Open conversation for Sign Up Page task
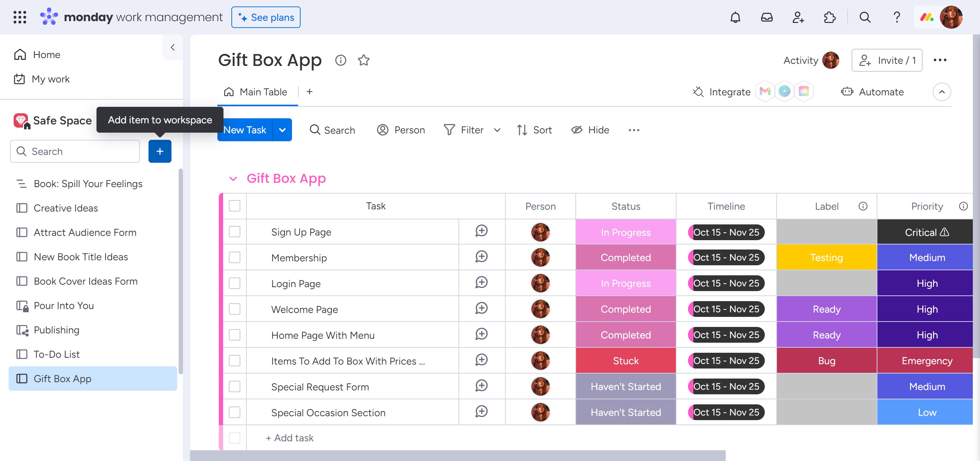 pos(481,231)
